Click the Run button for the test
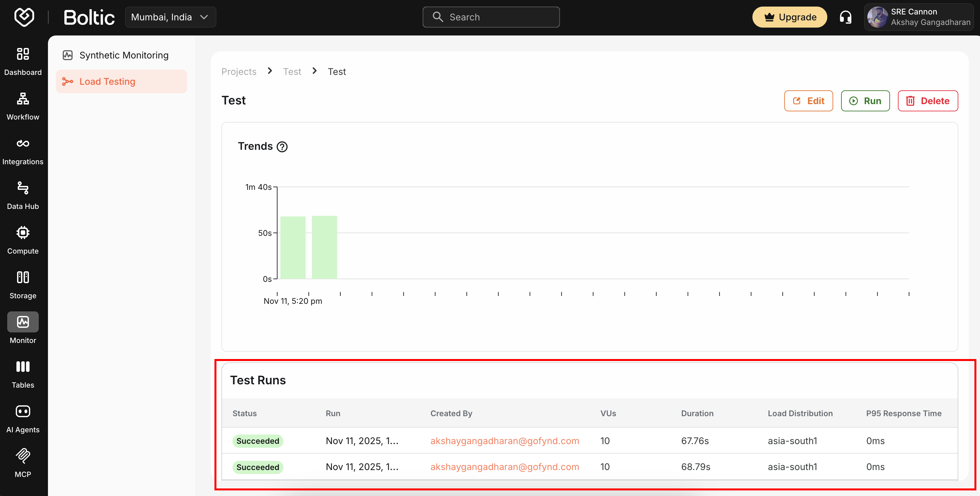 [x=865, y=101]
